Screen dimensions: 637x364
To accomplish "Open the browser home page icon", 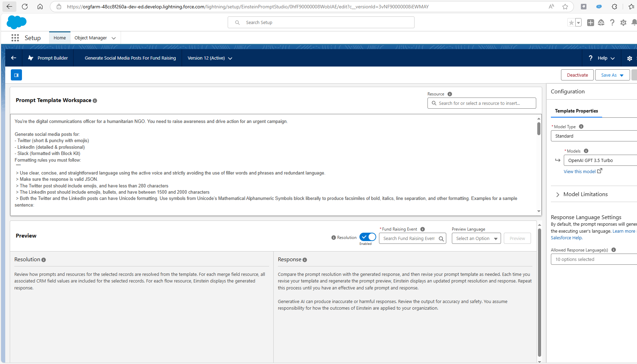I will (x=40, y=7).
